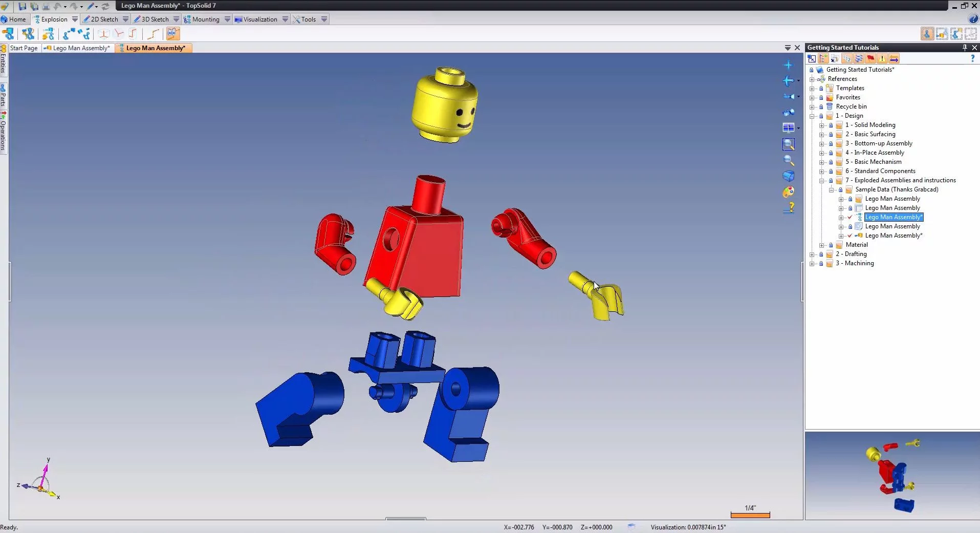Viewport: 980px width, 533px height.
Task: Collapse 7 - Exploded Assemblies and instructions folder
Action: [821, 181]
